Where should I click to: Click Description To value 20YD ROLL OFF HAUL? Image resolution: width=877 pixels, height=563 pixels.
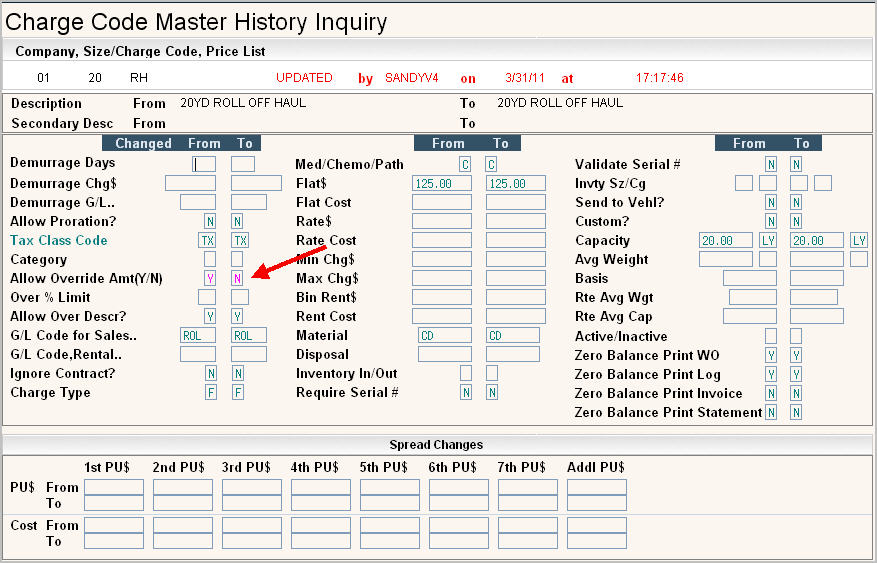[560, 103]
